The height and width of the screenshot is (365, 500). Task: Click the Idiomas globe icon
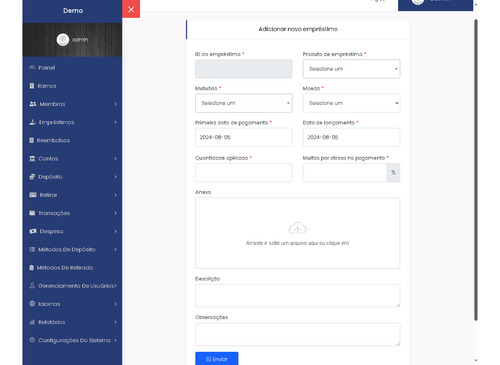(x=32, y=304)
